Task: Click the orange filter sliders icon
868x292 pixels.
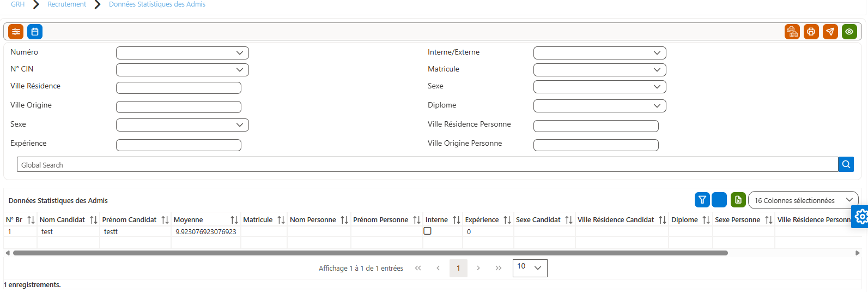Action: click(x=16, y=32)
